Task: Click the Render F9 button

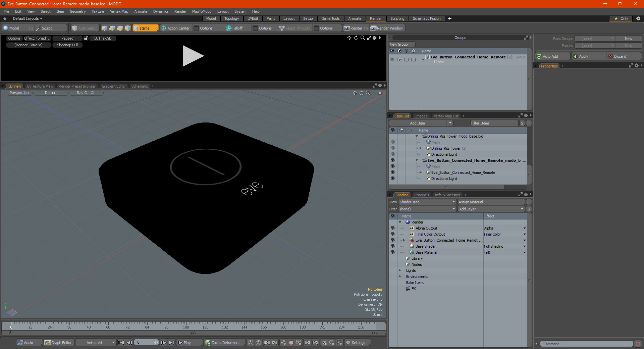Action: 356,28
